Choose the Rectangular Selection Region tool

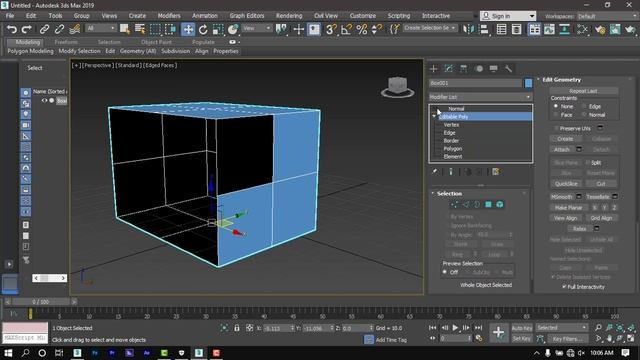tap(156, 29)
